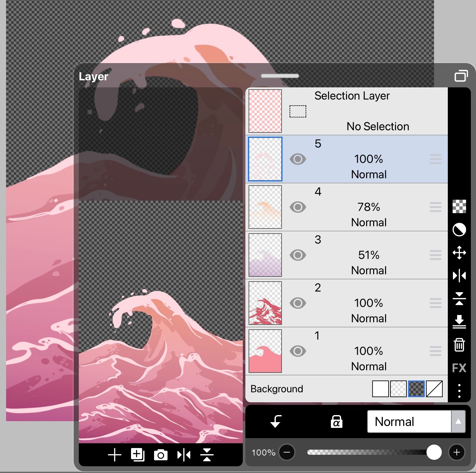This screenshot has height=473, width=476.
Task: Click the dashed selection rectangle icon
Action: [x=298, y=111]
